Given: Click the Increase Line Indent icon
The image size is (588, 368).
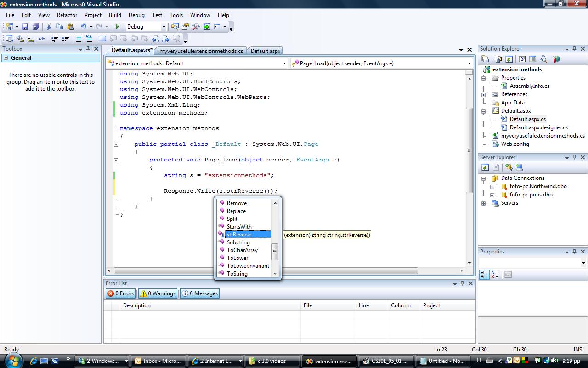Looking at the screenshot, I should pyautogui.click(x=65, y=39).
